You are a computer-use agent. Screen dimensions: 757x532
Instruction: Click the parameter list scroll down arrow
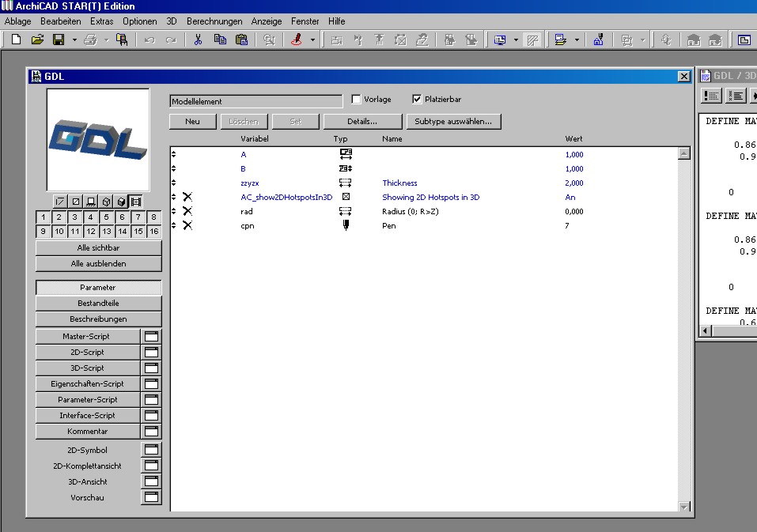pos(684,507)
